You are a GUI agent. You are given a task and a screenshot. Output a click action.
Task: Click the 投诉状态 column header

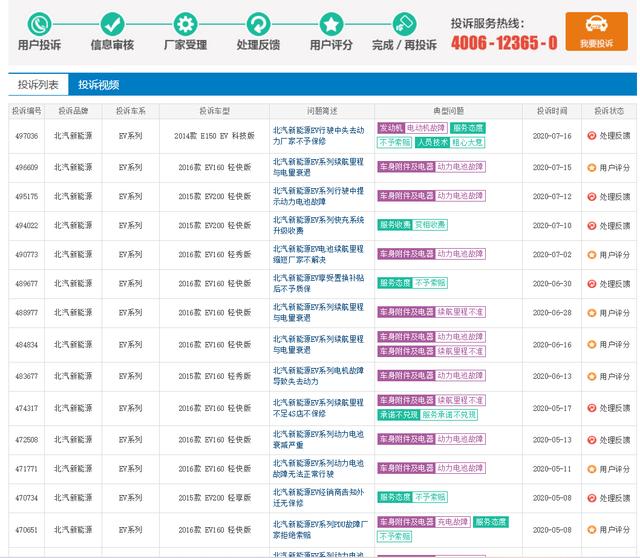tap(609, 111)
